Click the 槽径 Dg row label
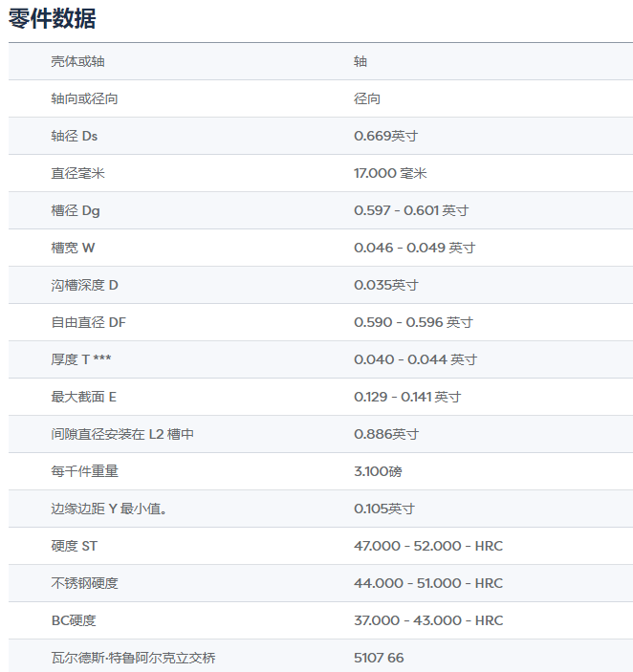The image size is (633, 672). (76, 211)
